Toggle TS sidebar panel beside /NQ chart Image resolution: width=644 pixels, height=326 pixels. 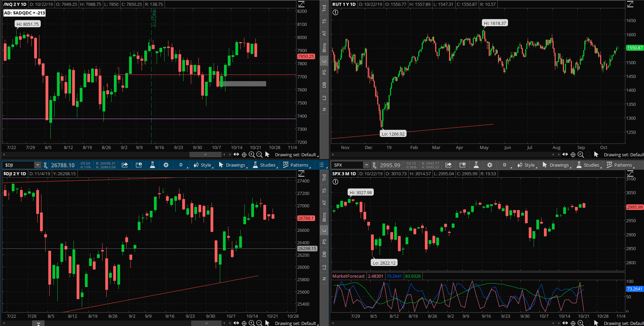324,21
